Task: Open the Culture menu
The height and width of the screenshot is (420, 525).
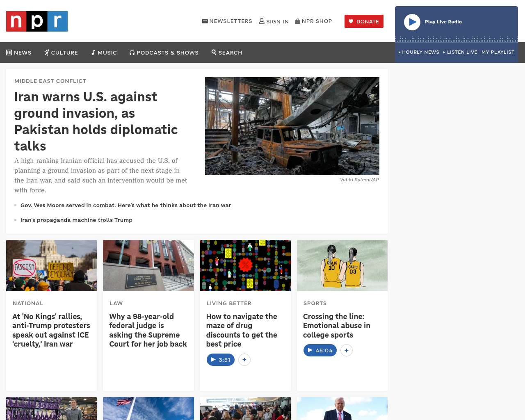Action: (x=61, y=52)
